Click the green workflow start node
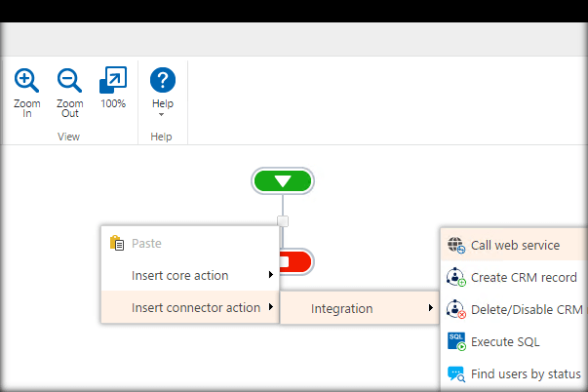Viewport: 588px width, 392px height. coord(283,181)
